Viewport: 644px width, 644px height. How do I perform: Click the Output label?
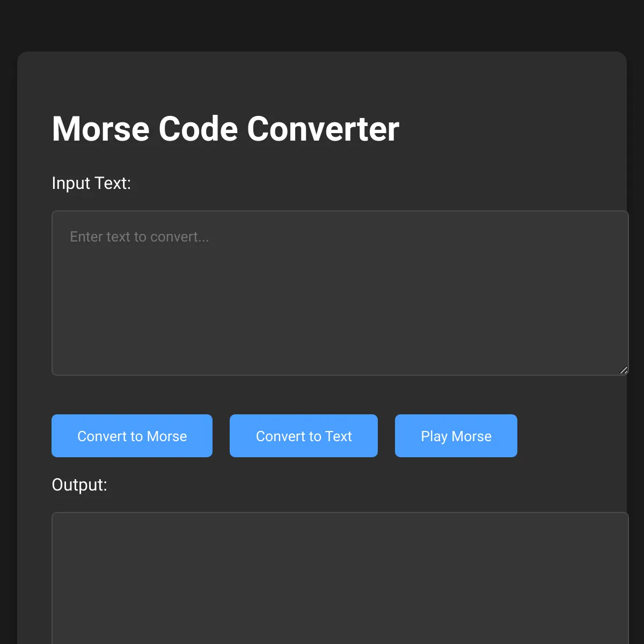(79, 485)
